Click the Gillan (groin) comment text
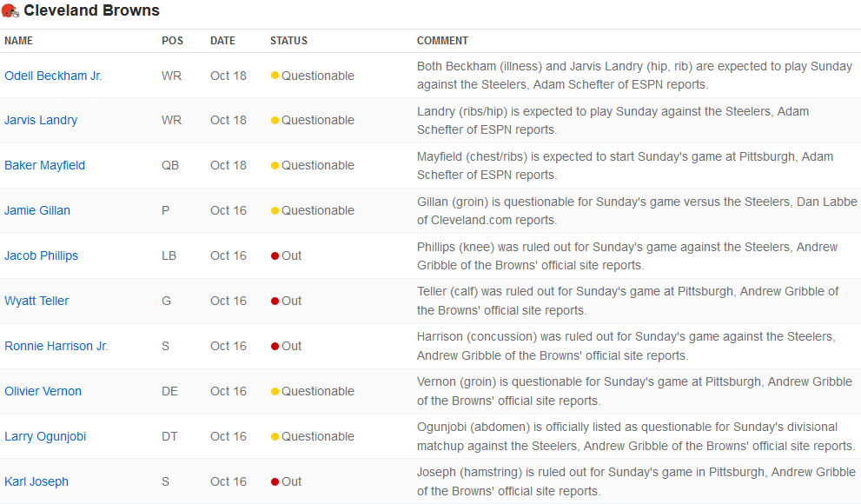The width and height of the screenshot is (861, 504). (637, 211)
